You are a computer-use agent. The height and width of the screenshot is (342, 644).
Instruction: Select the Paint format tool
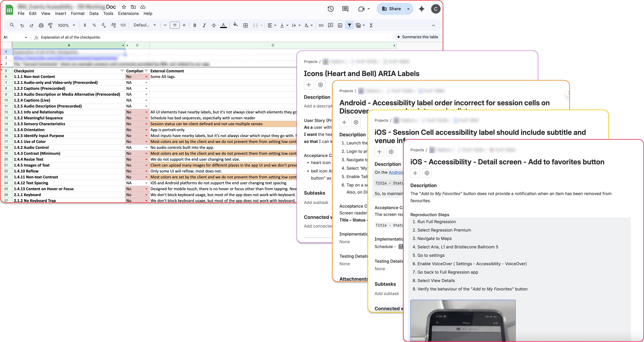[50, 25]
